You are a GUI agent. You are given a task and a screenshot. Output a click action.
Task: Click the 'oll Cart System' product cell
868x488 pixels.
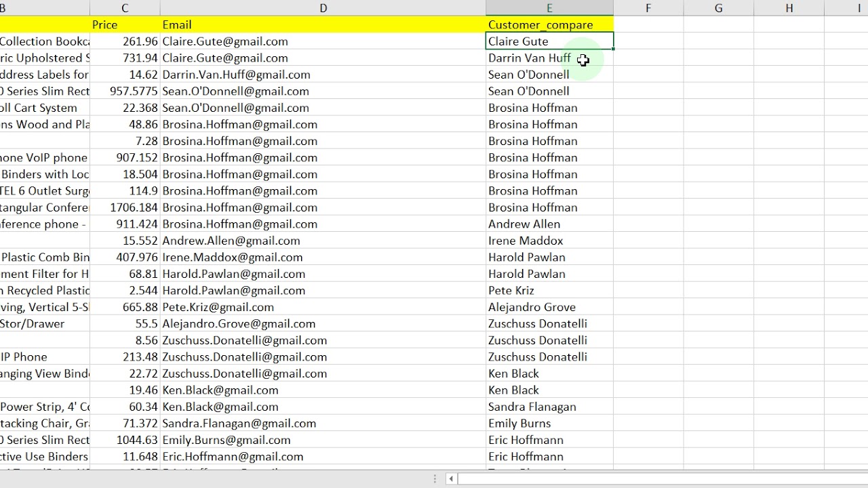pyautogui.click(x=45, y=108)
